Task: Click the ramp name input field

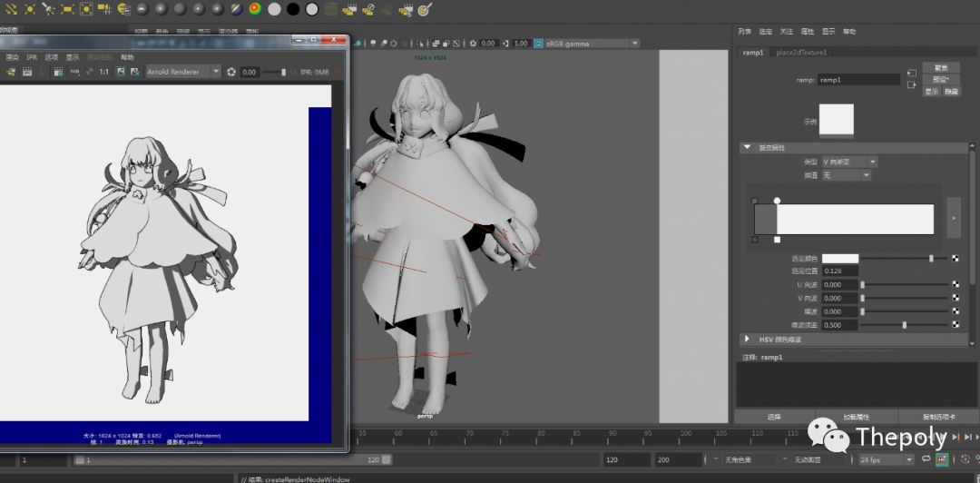Action: (x=858, y=80)
